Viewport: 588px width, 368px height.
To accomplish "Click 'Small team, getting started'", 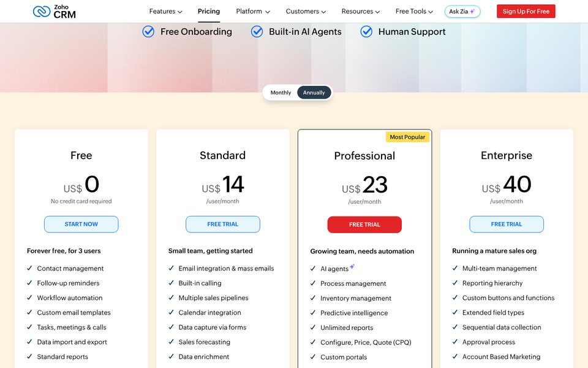I will point(210,251).
